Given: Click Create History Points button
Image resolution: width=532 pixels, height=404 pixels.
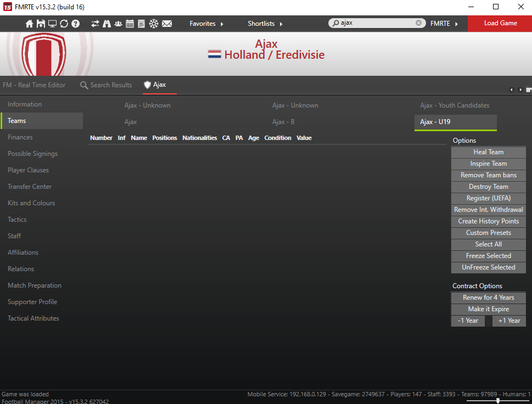Looking at the screenshot, I should point(488,221).
